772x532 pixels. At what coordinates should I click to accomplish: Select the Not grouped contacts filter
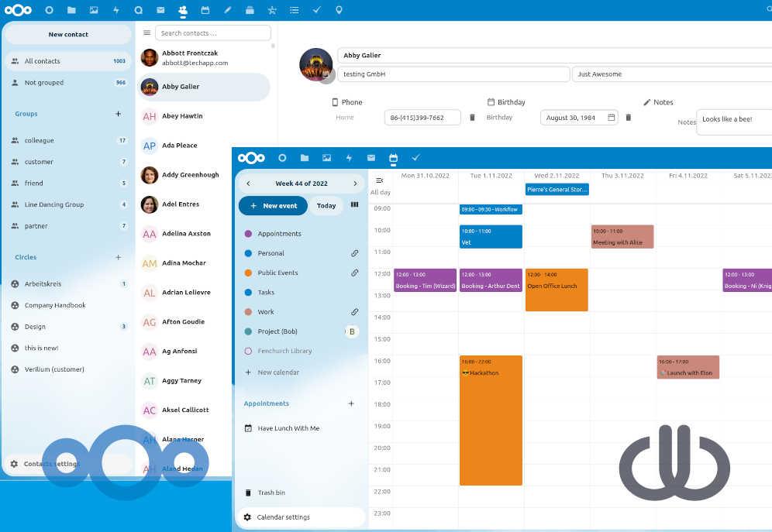(x=44, y=83)
